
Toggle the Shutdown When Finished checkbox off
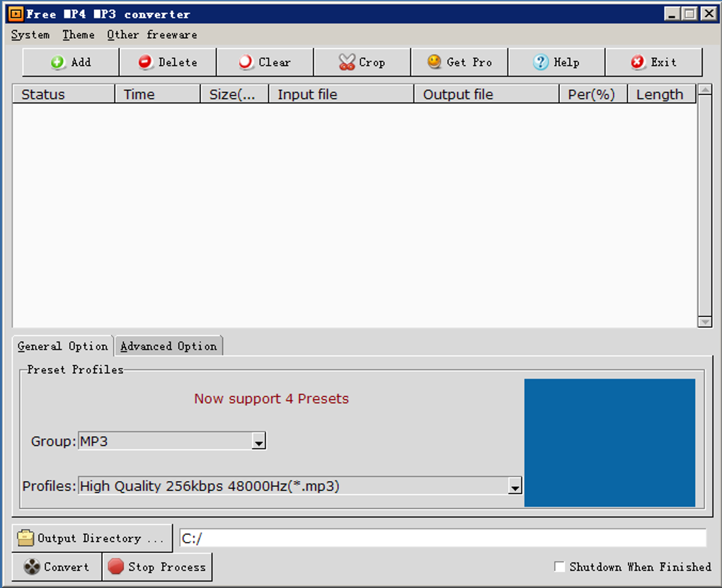(559, 566)
